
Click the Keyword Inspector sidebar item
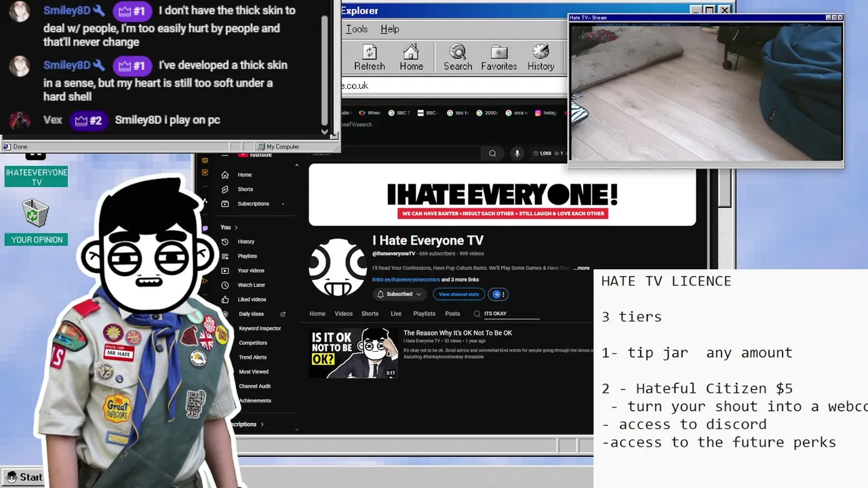260,328
